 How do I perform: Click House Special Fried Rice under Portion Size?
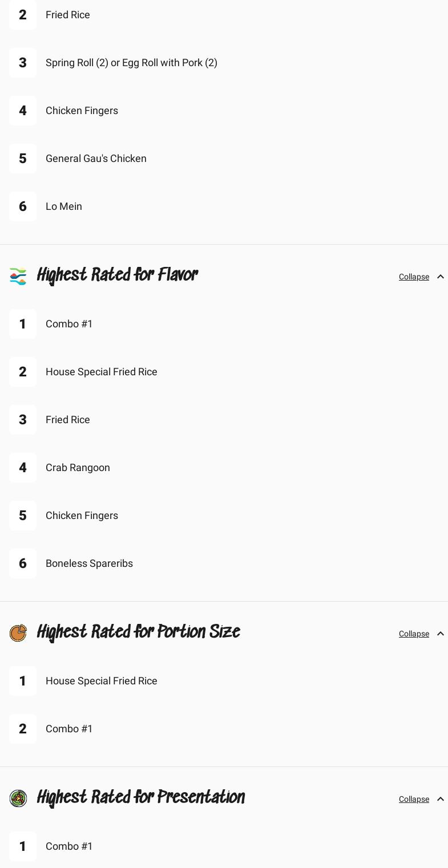click(x=102, y=681)
